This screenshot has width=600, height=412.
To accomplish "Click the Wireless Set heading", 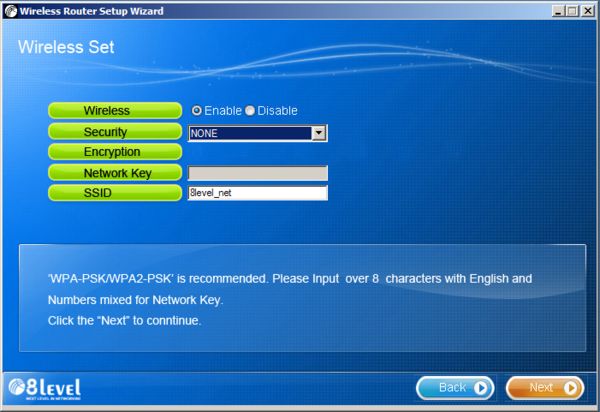I will pyautogui.click(x=66, y=47).
